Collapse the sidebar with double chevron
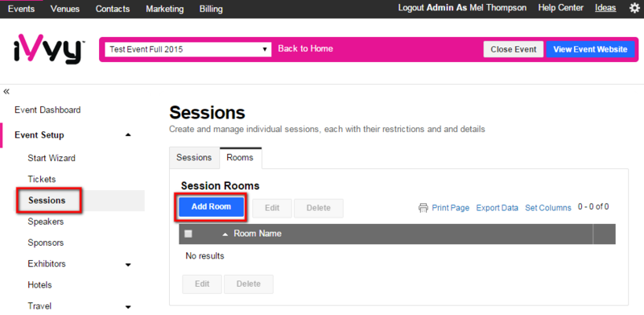This screenshot has height=315, width=644. 6,92
